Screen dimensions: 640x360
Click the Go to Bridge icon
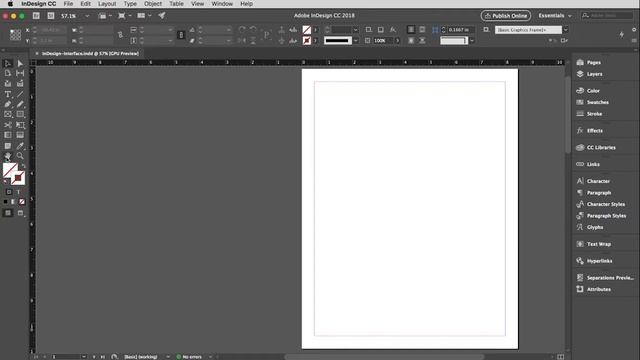coord(36,16)
